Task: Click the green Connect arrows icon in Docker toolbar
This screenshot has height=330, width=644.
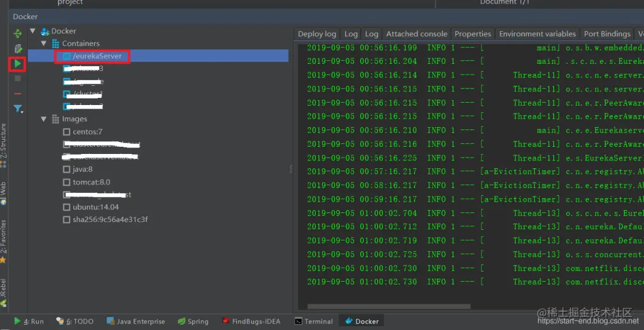Action: [x=18, y=33]
